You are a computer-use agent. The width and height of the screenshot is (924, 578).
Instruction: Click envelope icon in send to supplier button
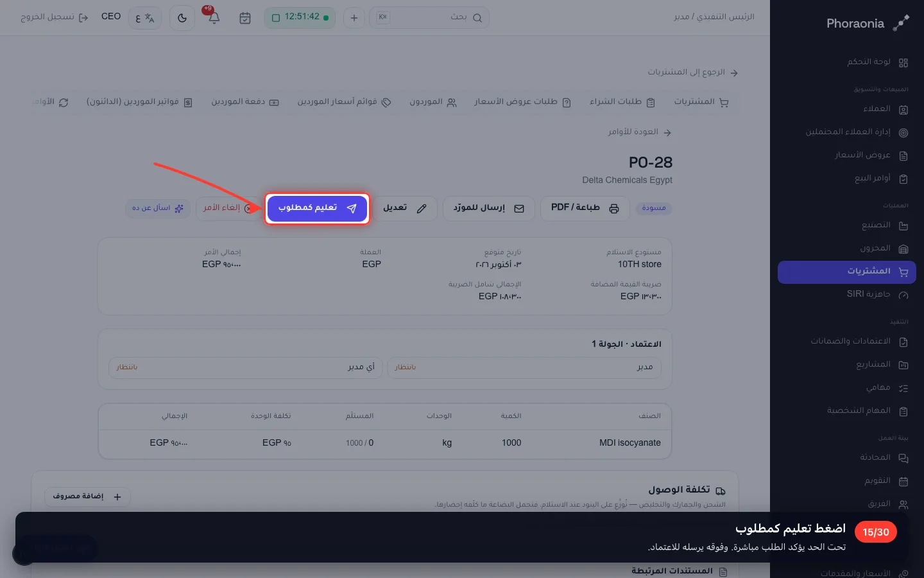(x=519, y=209)
